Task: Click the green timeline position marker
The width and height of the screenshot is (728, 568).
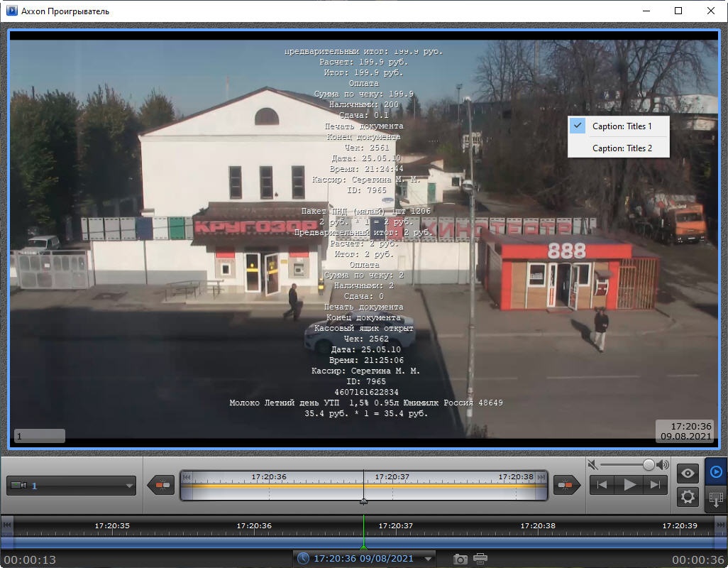Action: (363, 545)
